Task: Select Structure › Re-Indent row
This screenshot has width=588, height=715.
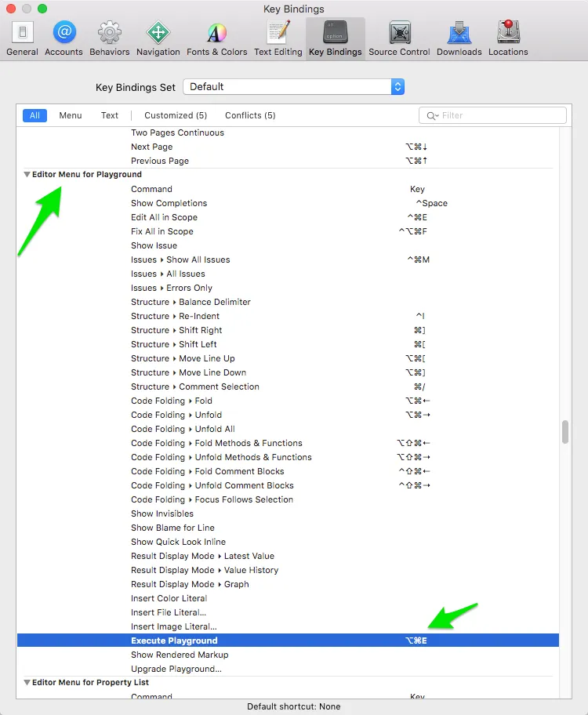Action: tap(288, 317)
